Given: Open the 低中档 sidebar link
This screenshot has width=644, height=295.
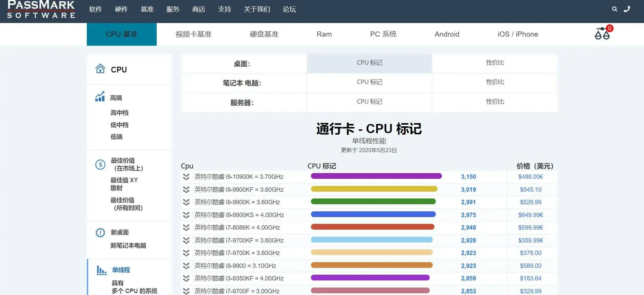Looking at the screenshot, I should coord(119,125).
